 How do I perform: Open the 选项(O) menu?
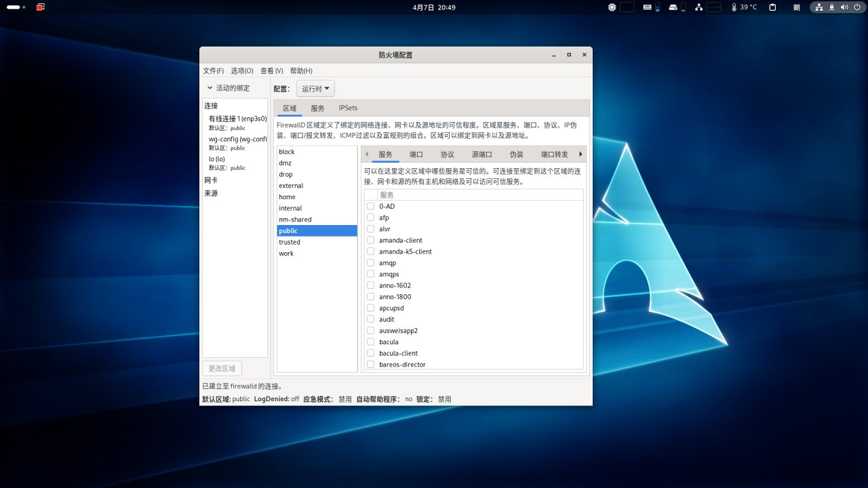click(x=241, y=70)
